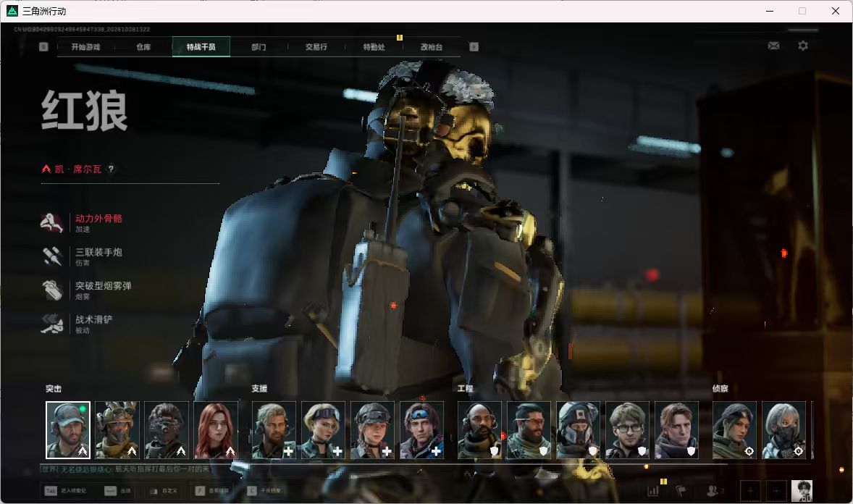Image resolution: width=853 pixels, height=504 pixels.
Task: Open the settings gear icon
Action: 803,46
